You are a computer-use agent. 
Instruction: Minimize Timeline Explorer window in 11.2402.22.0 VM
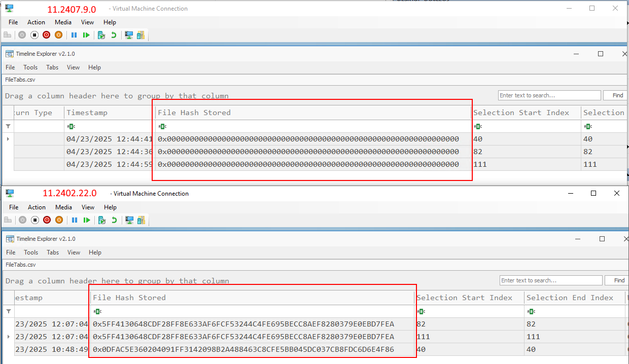(x=578, y=239)
